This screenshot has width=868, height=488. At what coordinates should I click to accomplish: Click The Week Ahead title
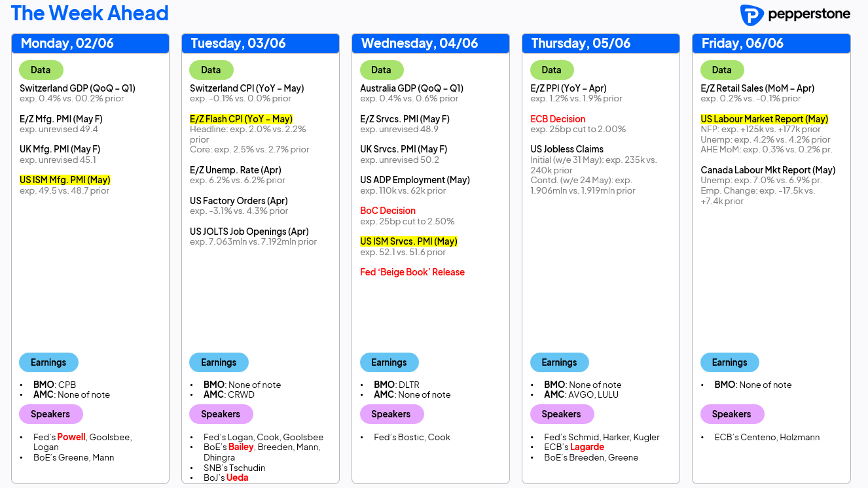point(90,13)
